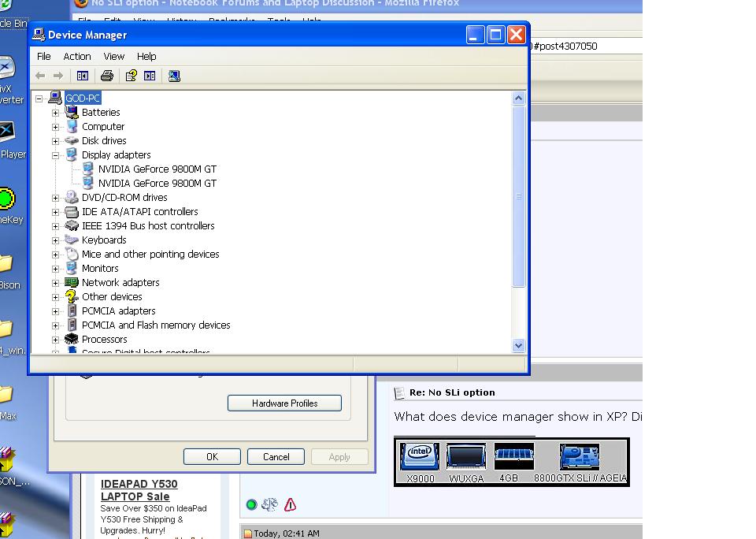Expand the Processors node

[55, 340]
